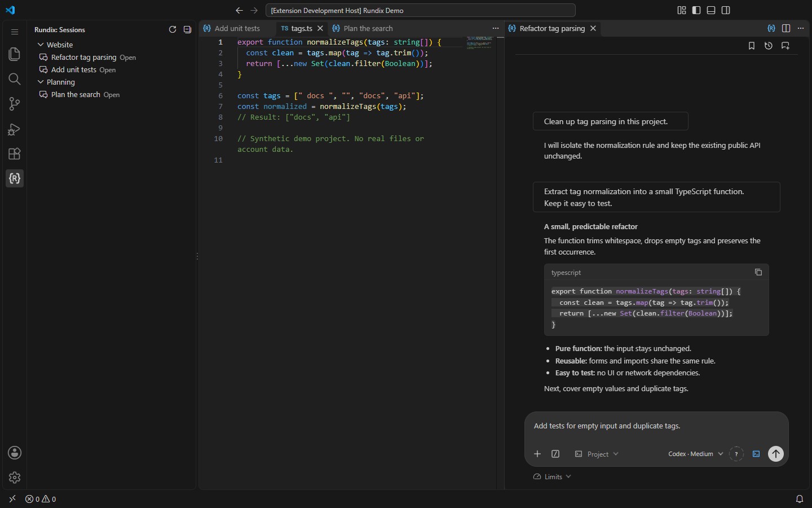Toggle the terminal icon beside send button
This screenshot has height=508, width=812.
coord(756,454)
